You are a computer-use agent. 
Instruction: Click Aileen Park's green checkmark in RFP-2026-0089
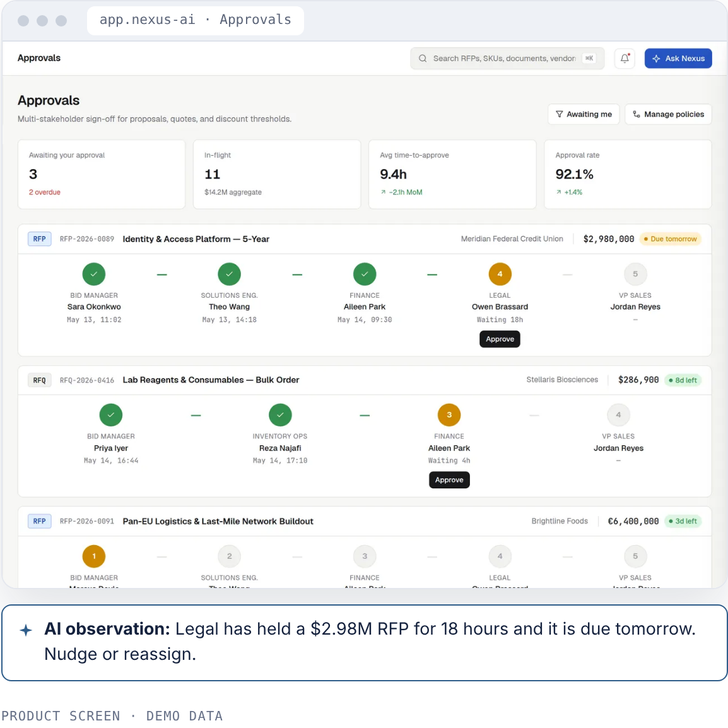(365, 274)
